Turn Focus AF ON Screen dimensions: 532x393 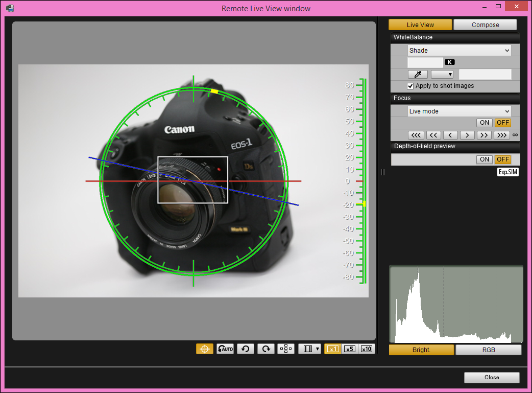point(485,123)
